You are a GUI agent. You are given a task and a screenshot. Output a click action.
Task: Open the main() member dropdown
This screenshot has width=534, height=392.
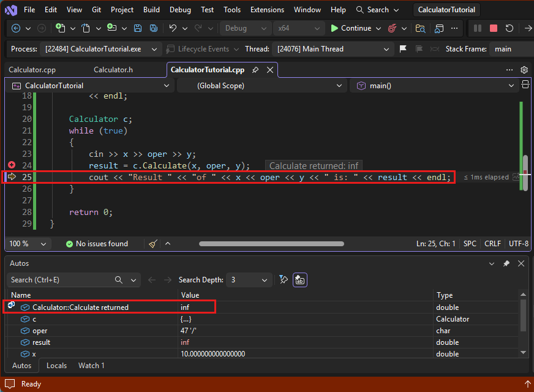click(x=434, y=86)
